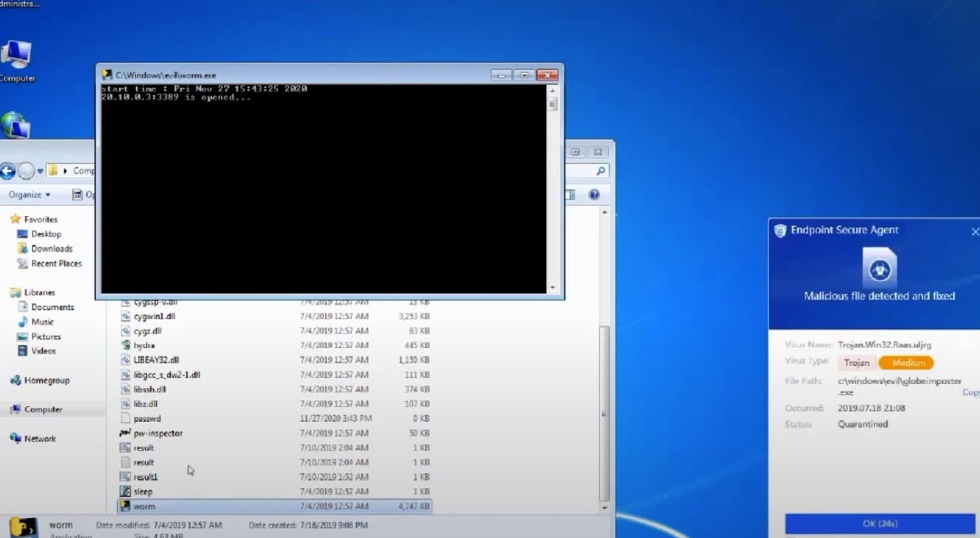Screen dimensions: 980x538
Task: Click the console scroll up arrow
Action: [x=552, y=90]
